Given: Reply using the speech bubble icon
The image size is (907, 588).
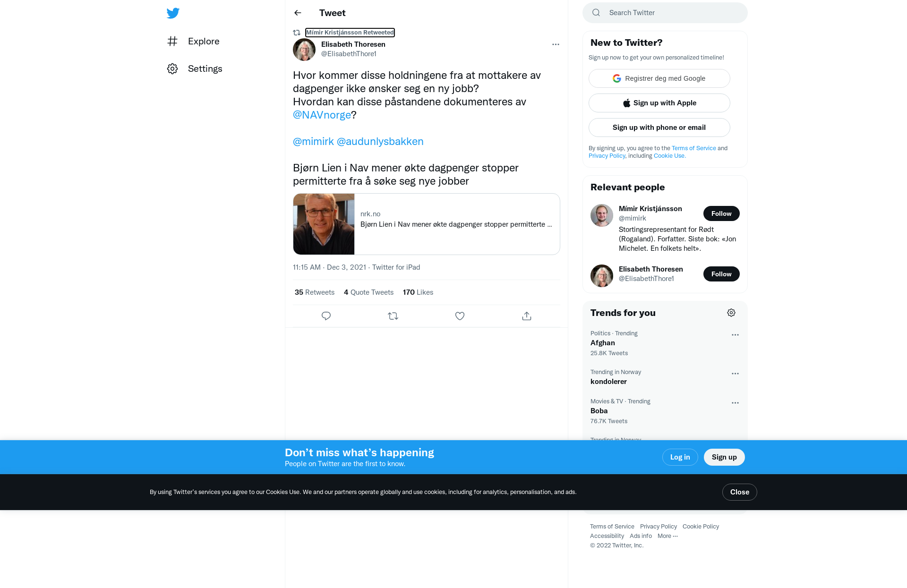Looking at the screenshot, I should point(326,316).
